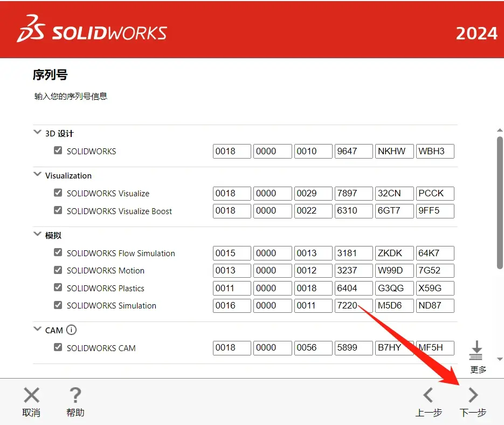This screenshot has width=504, height=425.
Task: Click Plastics serial field X59G
Action: pos(435,288)
